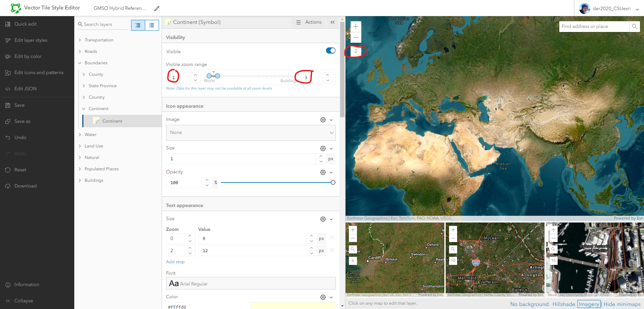Screen dimensions: 644x309
Task: Zoom in on the McLean minimap
Action: point(453,230)
